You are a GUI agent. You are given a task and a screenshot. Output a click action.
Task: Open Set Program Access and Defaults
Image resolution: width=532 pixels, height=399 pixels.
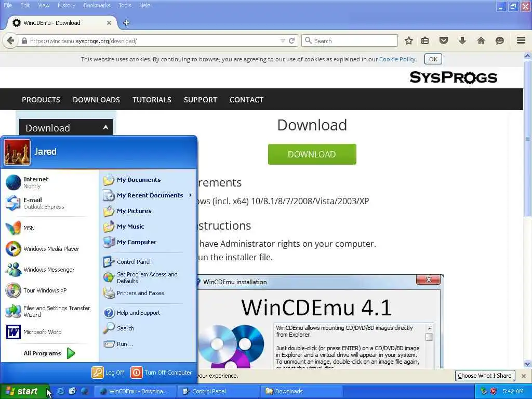point(148,277)
